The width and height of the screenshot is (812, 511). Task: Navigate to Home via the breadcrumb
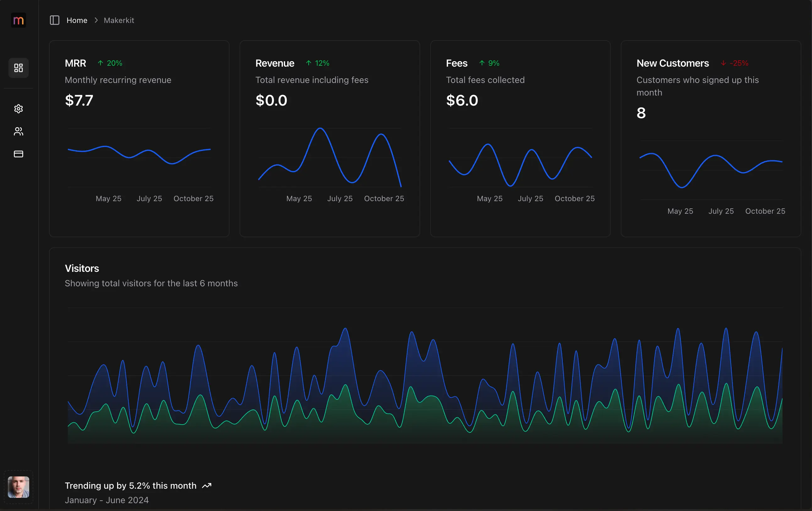pos(77,20)
